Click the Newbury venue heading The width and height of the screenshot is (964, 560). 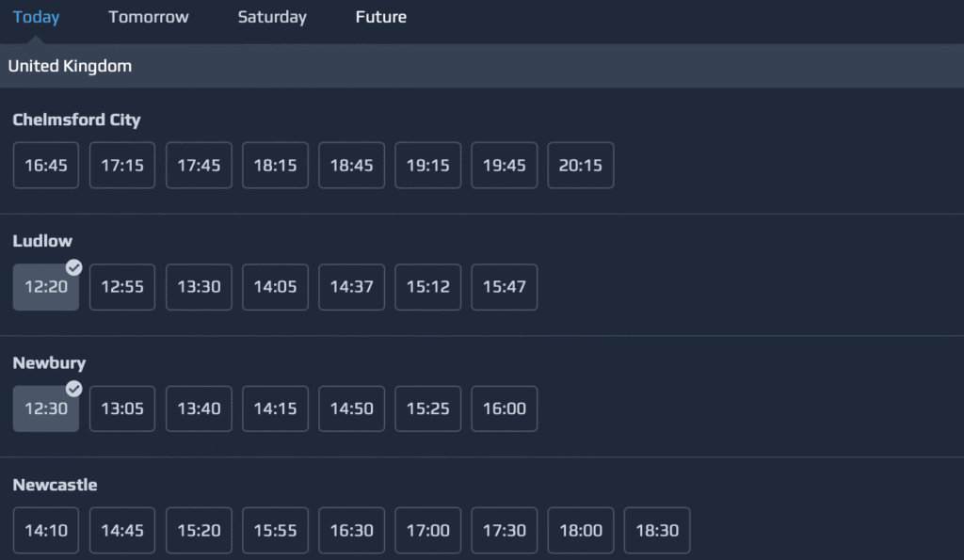pyautogui.click(x=49, y=362)
